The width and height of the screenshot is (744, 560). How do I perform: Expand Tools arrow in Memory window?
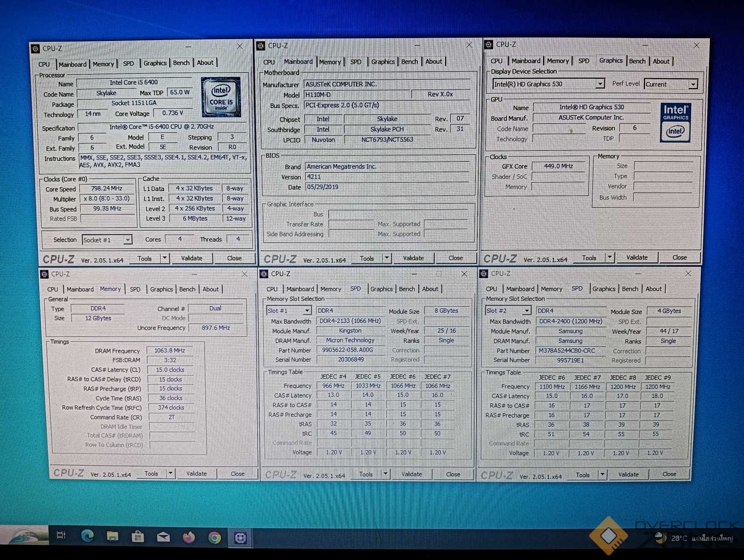click(x=170, y=473)
